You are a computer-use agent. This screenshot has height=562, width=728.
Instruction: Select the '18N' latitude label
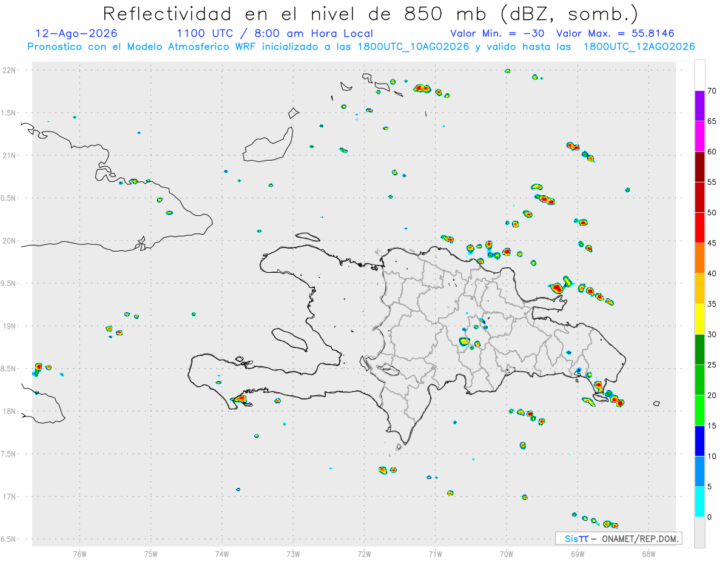(x=10, y=411)
